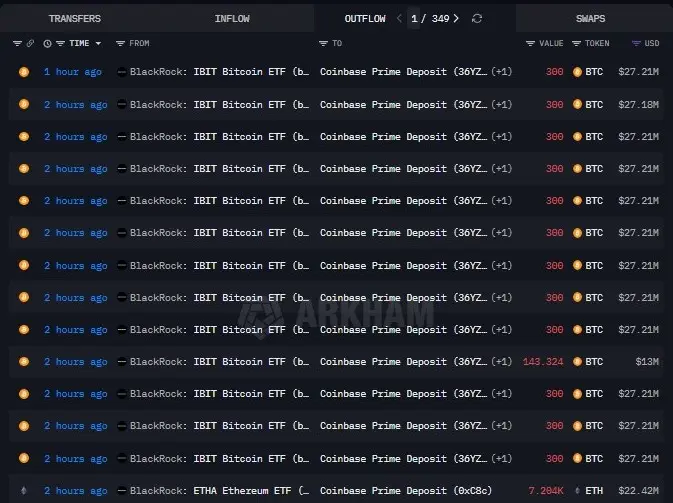Screen dimensions: 673x503
Task: Open the TIME column filter icon
Action: point(61,43)
